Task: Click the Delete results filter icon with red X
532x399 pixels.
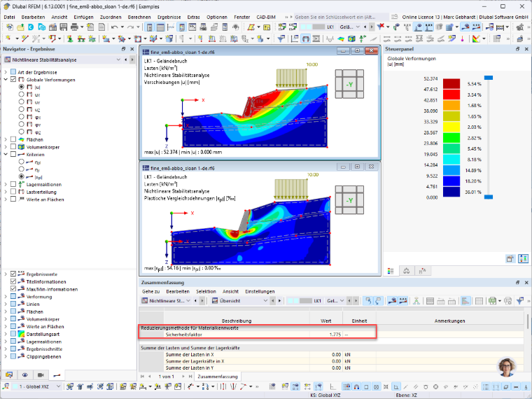Action: (381, 27)
